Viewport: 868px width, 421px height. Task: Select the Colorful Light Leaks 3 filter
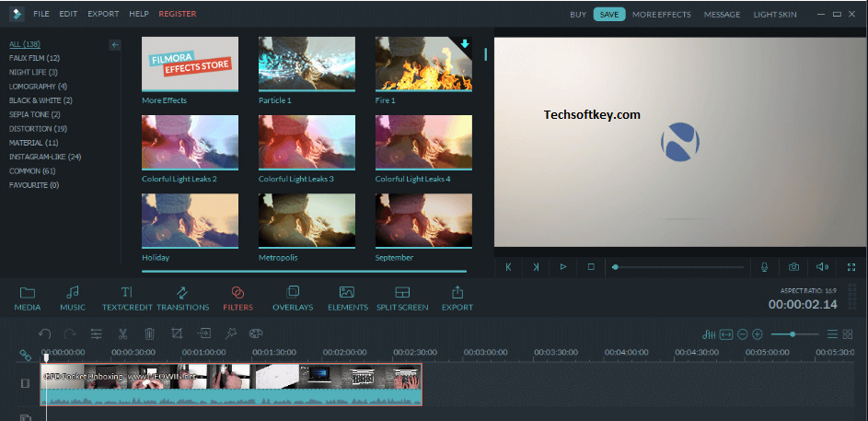tap(307, 143)
